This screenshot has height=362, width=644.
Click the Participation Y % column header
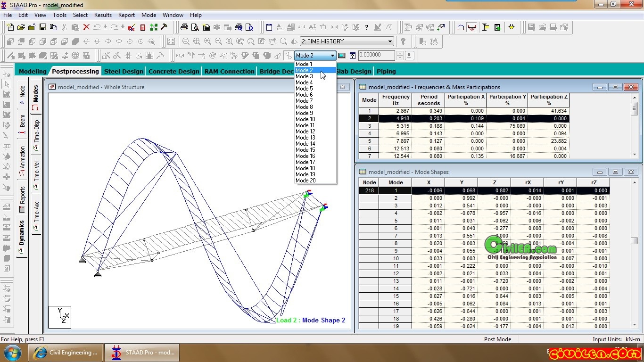click(x=507, y=100)
